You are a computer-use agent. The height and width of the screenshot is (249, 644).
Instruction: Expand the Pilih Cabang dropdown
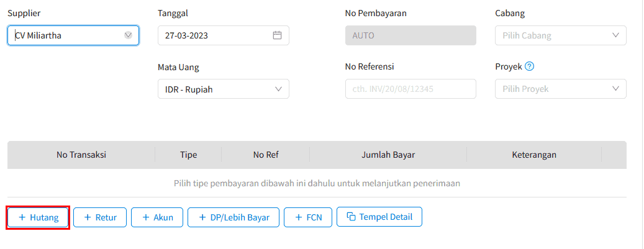click(x=561, y=35)
